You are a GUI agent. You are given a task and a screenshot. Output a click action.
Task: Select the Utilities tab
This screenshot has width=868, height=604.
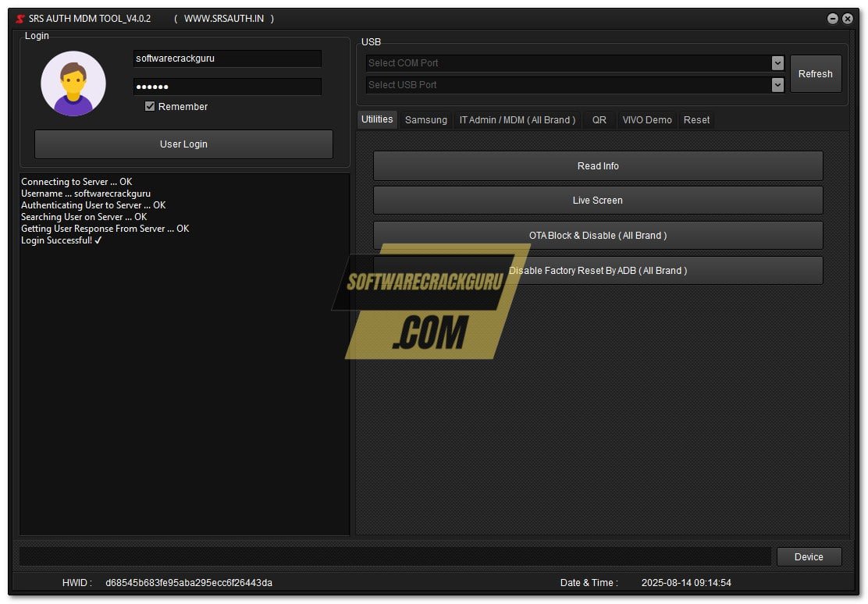[x=377, y=119]
